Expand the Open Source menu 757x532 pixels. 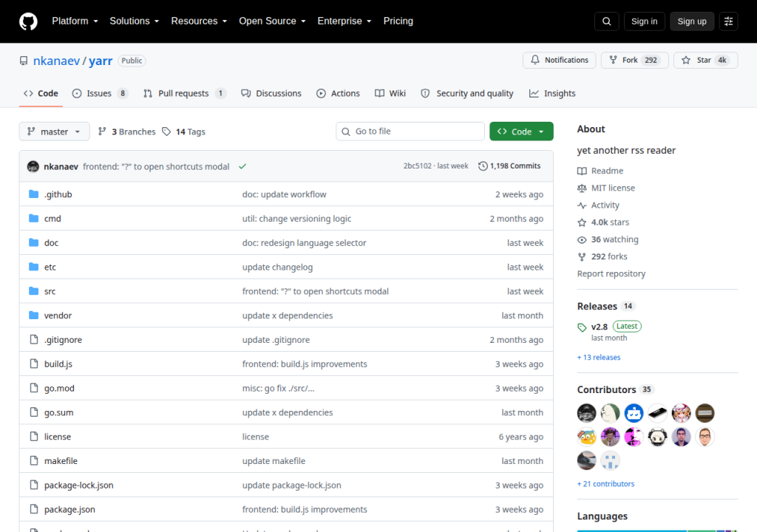pos(272,21)
